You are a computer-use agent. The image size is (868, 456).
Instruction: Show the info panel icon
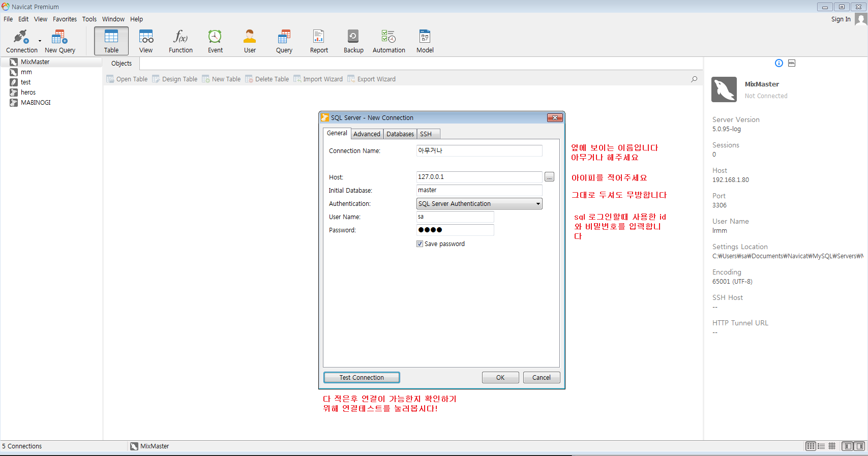tap(779, 63)
